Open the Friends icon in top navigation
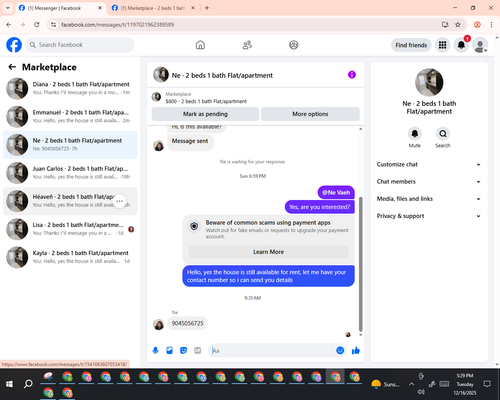The height and width of the screenshot is (400, 500). pyautogui.click(x=247, y=45)
